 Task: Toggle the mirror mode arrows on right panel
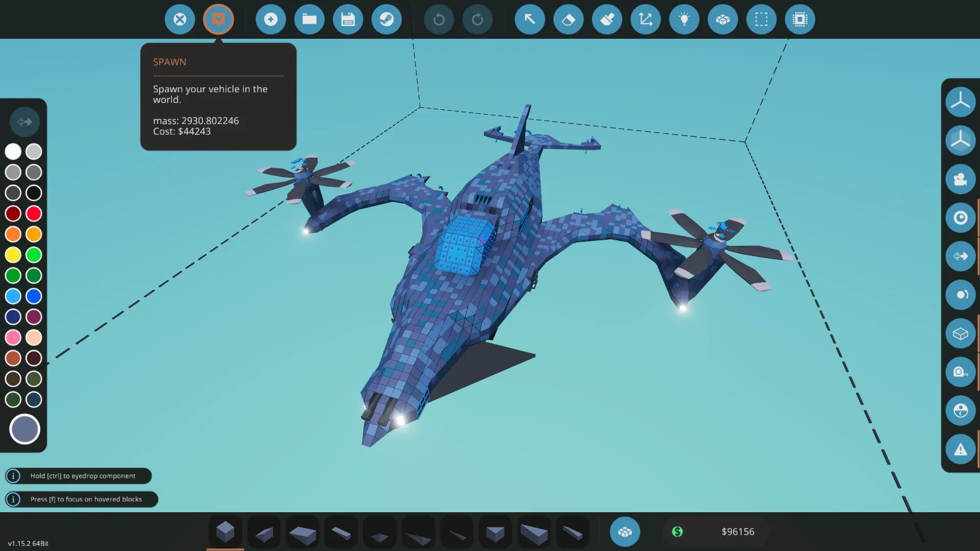point(960,256)
